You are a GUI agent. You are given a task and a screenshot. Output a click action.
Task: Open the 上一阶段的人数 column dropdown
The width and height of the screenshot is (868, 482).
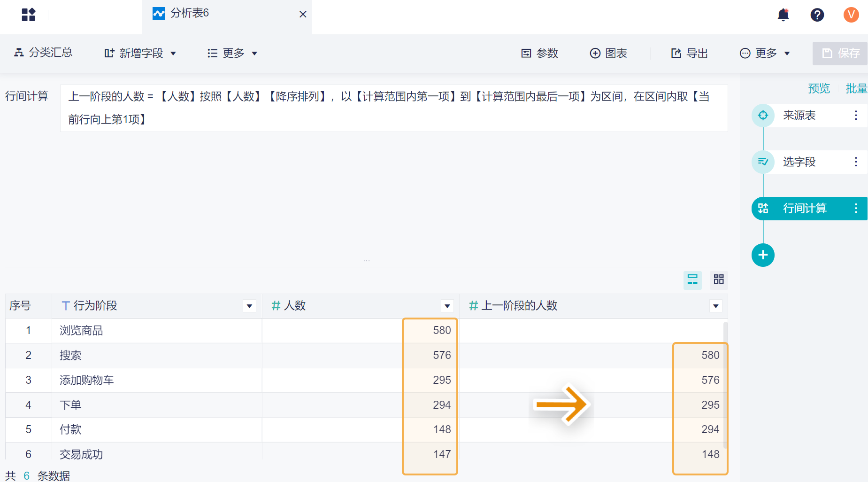pos(715,306)
